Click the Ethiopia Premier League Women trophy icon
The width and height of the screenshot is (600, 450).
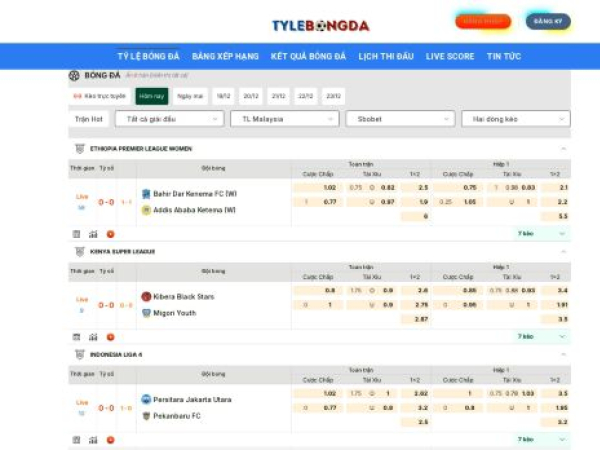79,148
